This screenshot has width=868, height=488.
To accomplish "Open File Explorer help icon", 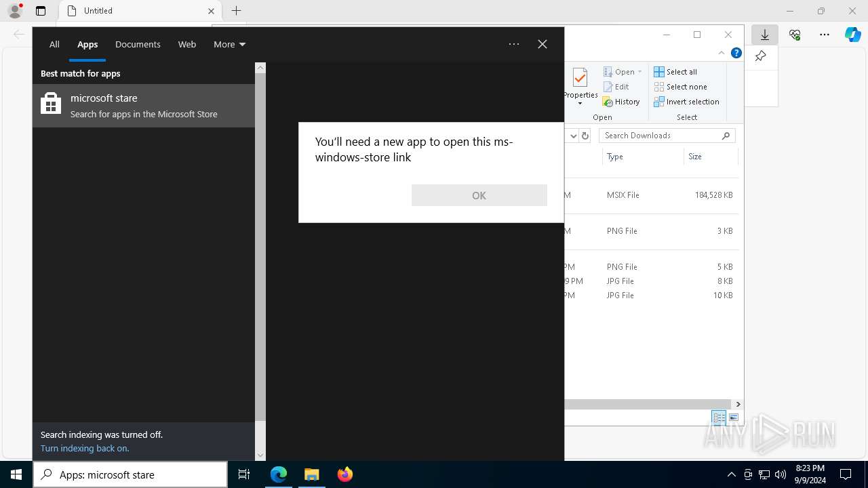I will (x=736, y=53).
